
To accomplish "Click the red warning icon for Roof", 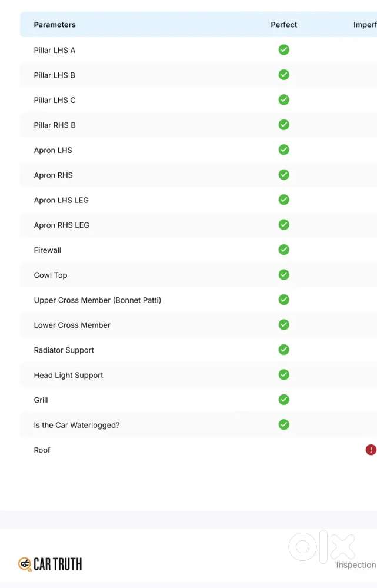I will point(371,450).
